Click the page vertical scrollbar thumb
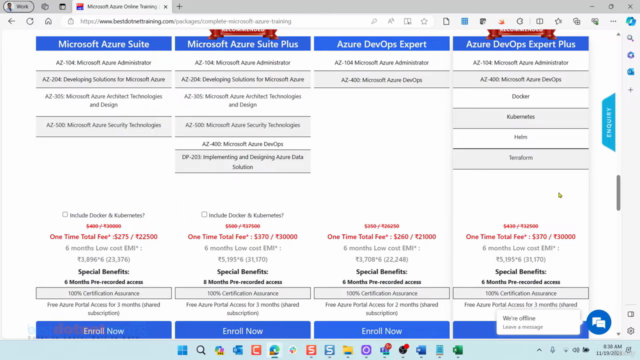 tap(618, 193)
